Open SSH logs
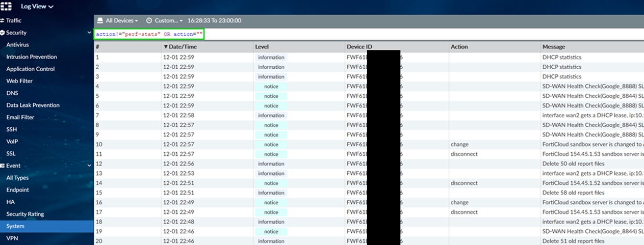644x245 pixels. pos(11,129)
